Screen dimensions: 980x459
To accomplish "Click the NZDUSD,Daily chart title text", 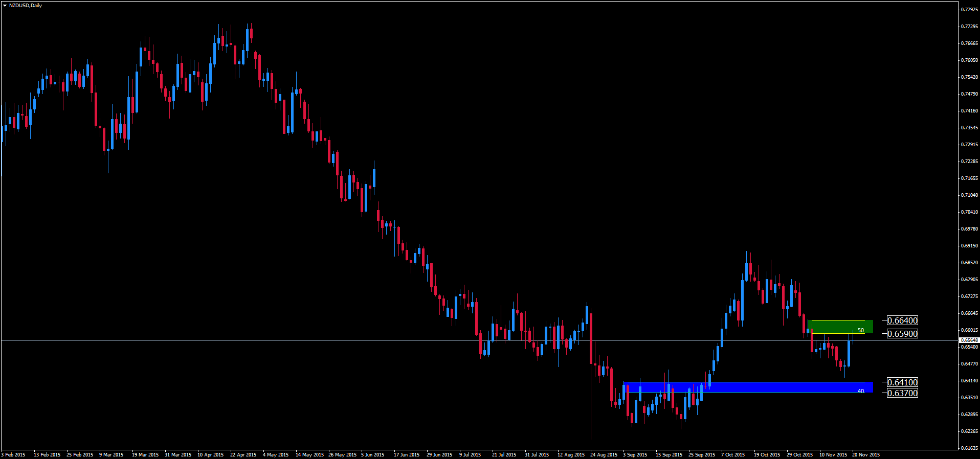I will (26, 6).
